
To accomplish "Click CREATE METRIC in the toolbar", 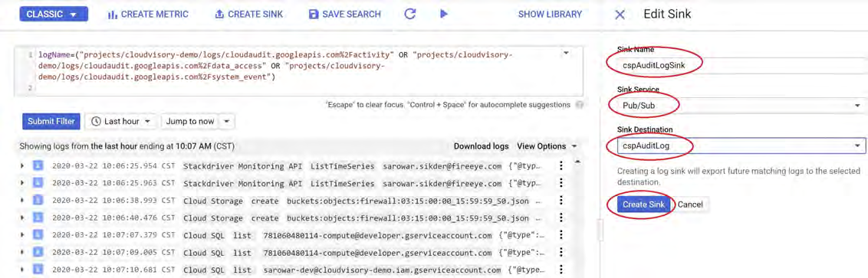I will point(147,15).
